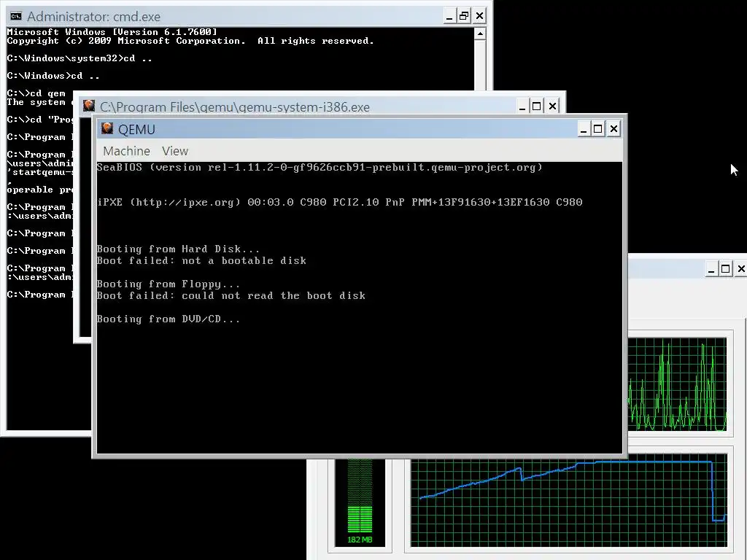Click the SeaBIOS version line

click(x=320, y=168)
